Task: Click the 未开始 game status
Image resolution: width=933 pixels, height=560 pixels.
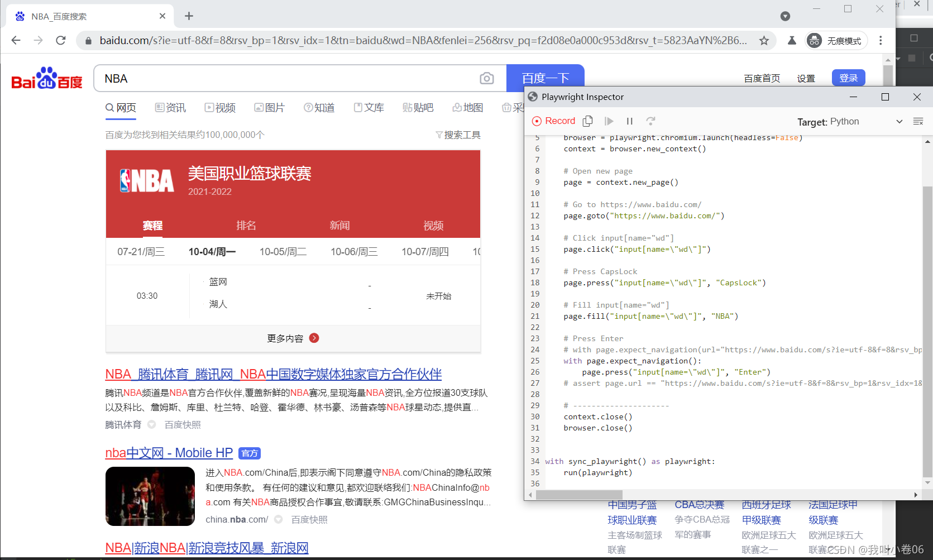Action: point(438,296)
